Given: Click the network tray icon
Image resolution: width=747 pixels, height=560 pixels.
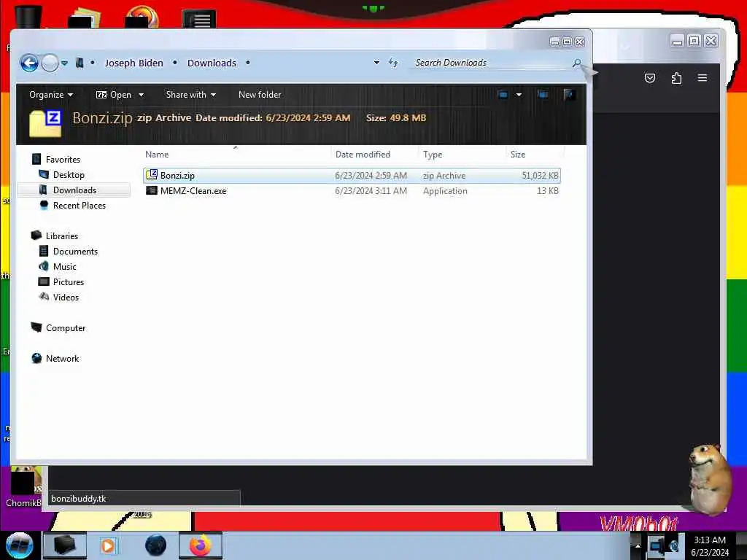Looking at the screenshot, I should (657, 545).
